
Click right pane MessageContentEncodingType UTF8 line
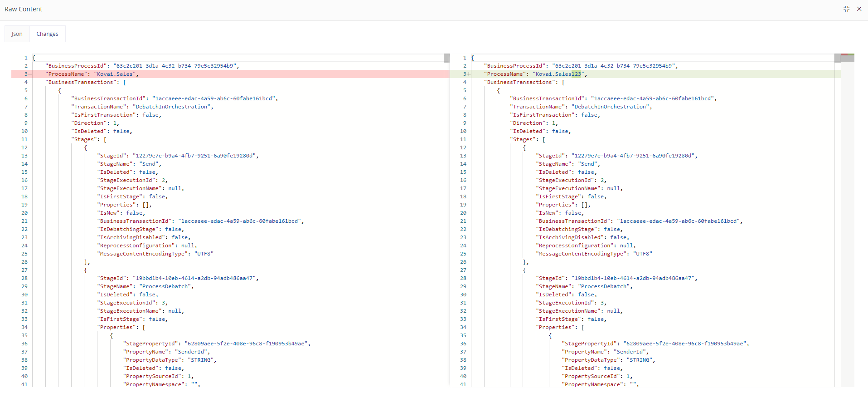pos(594,254)
